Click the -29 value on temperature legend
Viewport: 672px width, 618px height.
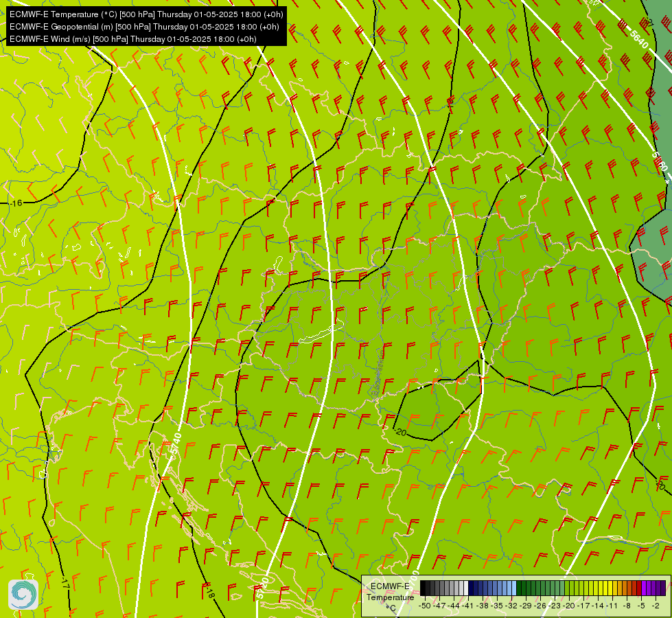point(526,606)
